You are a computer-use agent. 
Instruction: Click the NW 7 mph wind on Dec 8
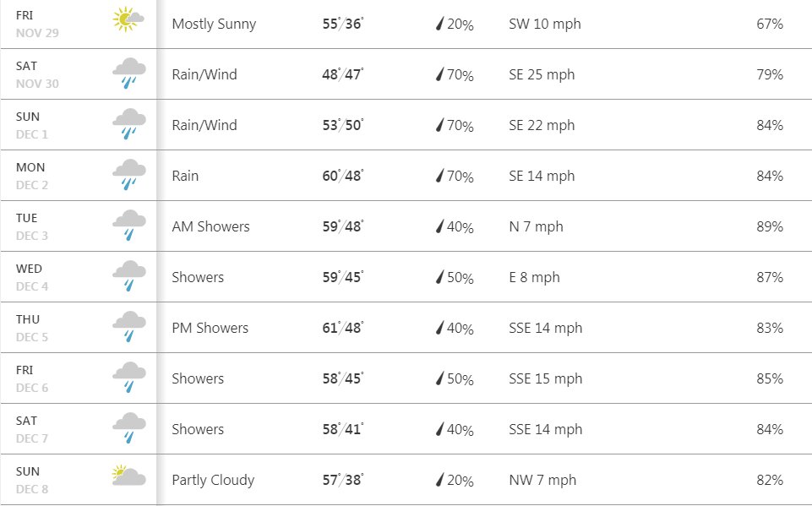[x=542, y=480]
